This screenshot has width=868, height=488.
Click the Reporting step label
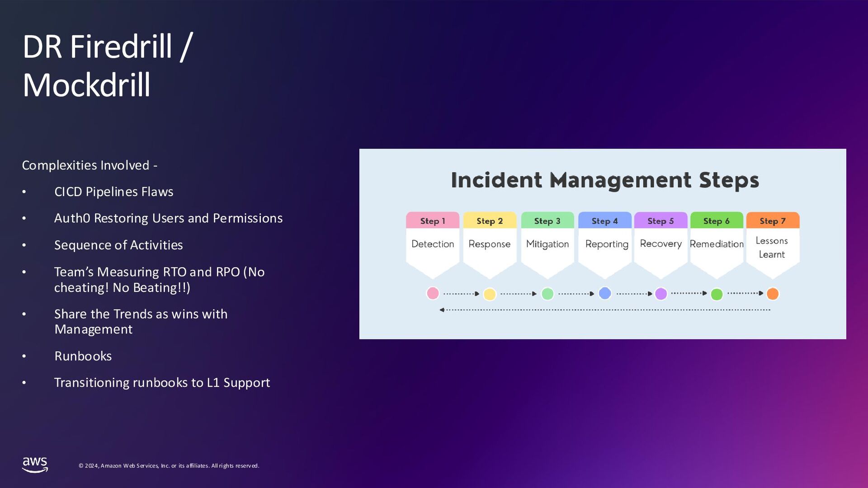pyautogui.click(x=607, y=244)
